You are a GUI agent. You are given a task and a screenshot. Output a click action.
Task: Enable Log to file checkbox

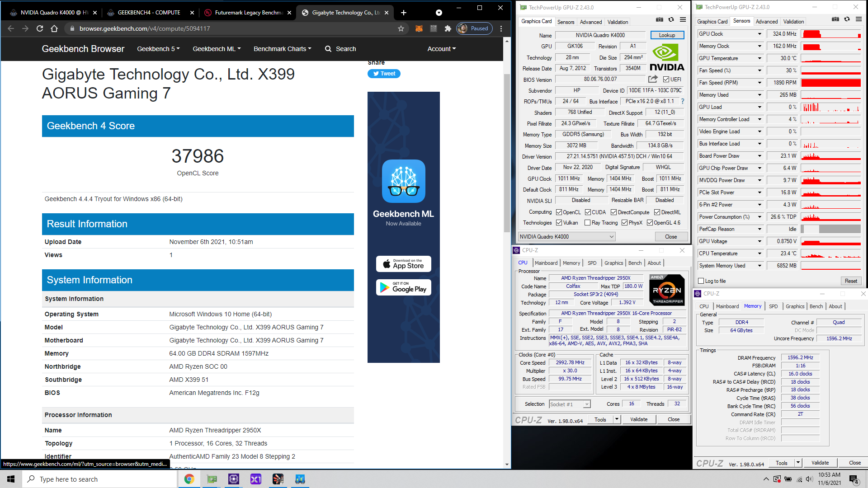pos(701,281)
